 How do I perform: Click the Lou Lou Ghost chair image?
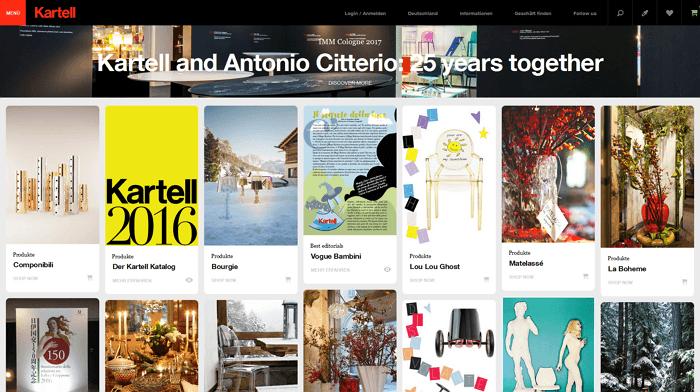pos(449,175)
